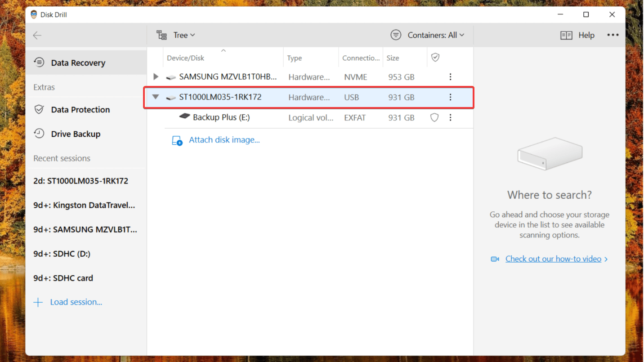The height and width of the screenshot is (362, 644).
Task: Minimize the Disk Drill window
Action: (560, 15)
